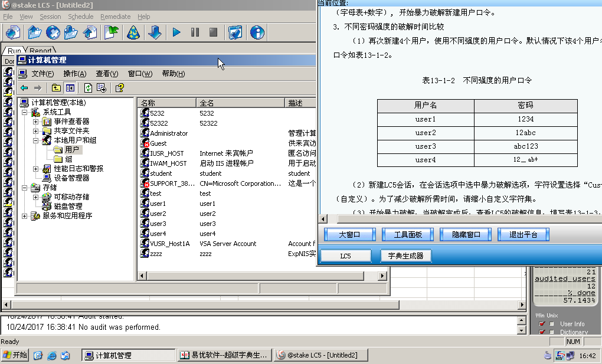Open the LC5 Remediate menu

click(x=116, y=17)
